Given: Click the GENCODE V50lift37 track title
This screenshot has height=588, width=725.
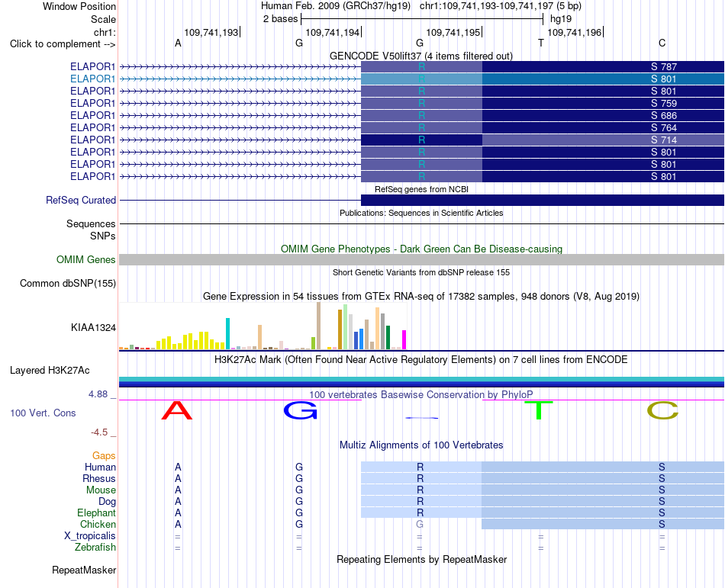Looking at the screenshot, I should point(420,56).
